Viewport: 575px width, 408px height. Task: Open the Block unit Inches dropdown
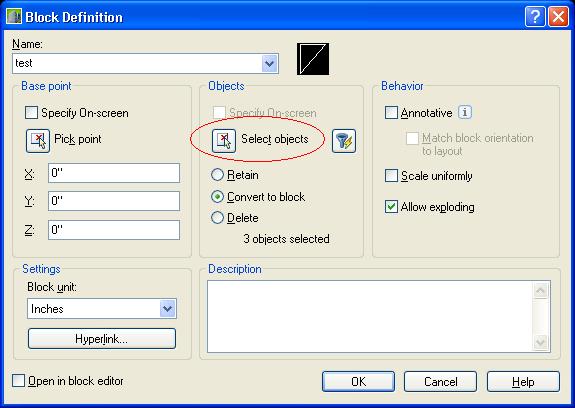click(x=168, y=309)
